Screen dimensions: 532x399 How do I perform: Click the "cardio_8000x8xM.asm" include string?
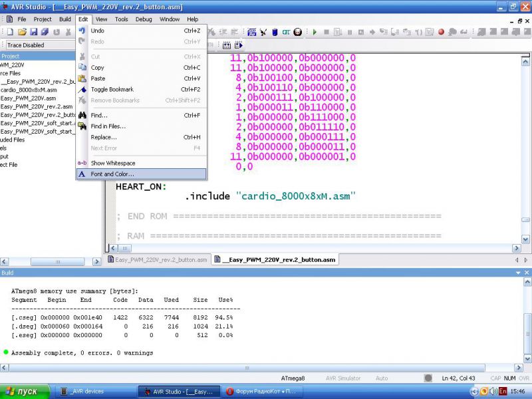tap(295, 196)
